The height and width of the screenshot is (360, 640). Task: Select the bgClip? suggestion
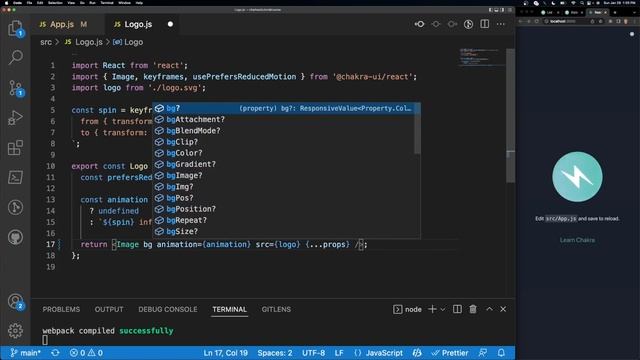click(283, 142)
